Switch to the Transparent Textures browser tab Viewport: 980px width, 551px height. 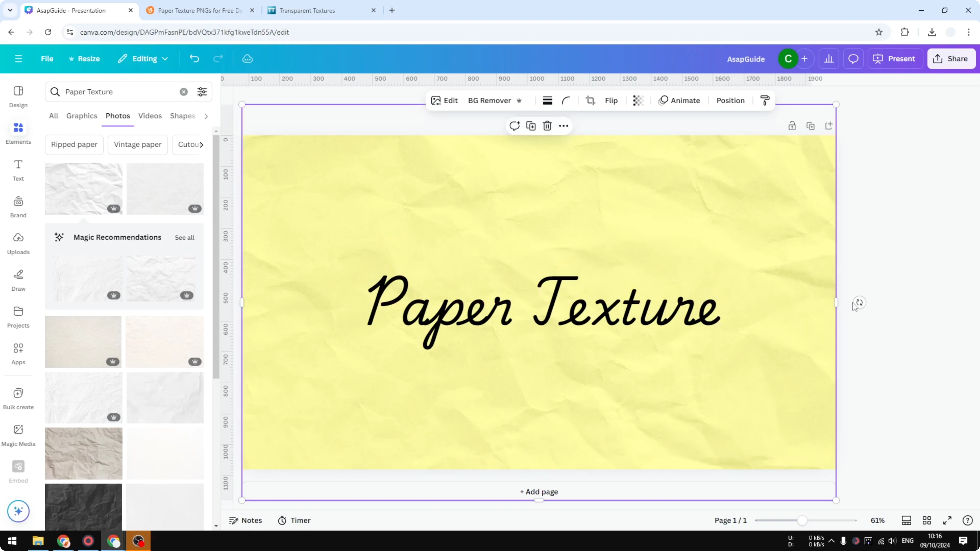point(307,10)
